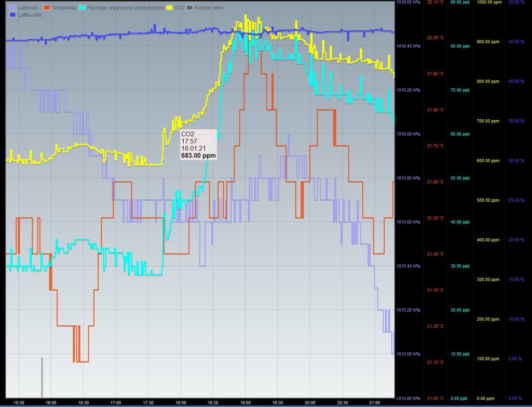Click the 500.00 ppm axis label
The image size is (532, 407).
pyautogui.click(x=488, y=200)
